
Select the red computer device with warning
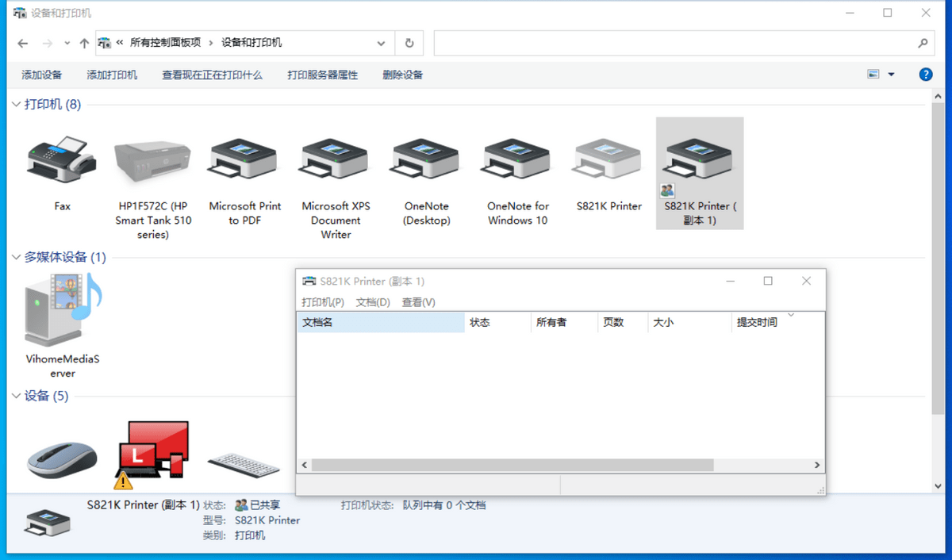(152, 454)
